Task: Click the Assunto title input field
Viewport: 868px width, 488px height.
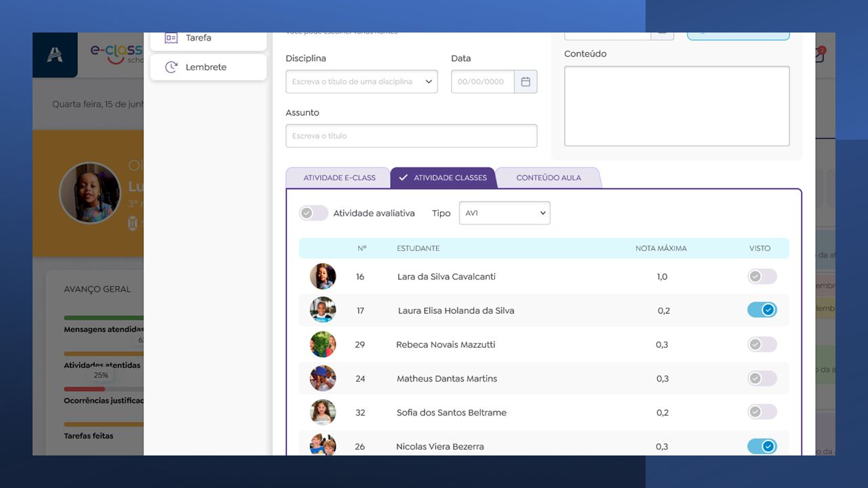Action: pos(411,136)
